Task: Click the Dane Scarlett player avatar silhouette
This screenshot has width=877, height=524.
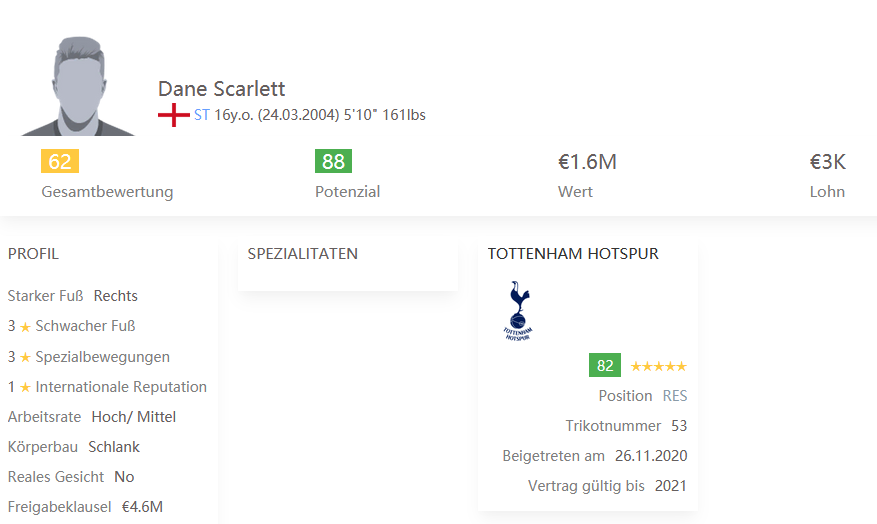Action: [x=78, y=86]
